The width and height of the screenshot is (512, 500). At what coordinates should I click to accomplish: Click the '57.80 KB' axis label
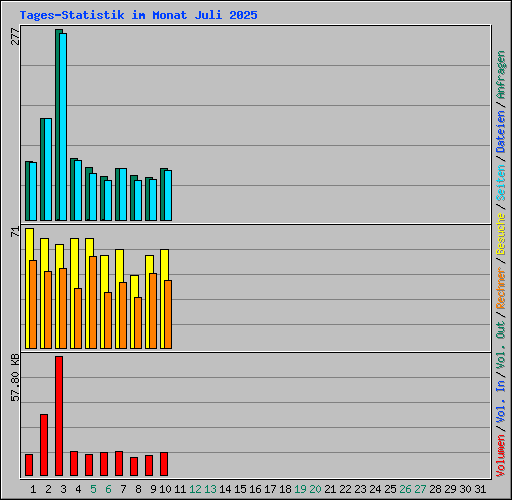15,378
